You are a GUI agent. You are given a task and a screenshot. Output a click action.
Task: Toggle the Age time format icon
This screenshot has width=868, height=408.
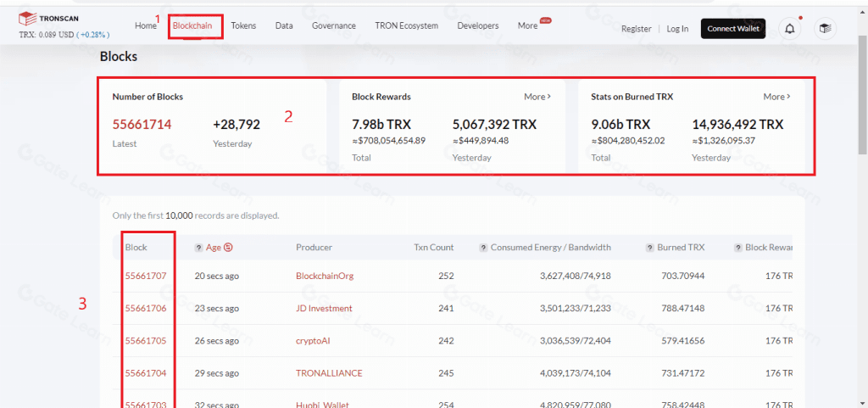click(x=228, y=248)
